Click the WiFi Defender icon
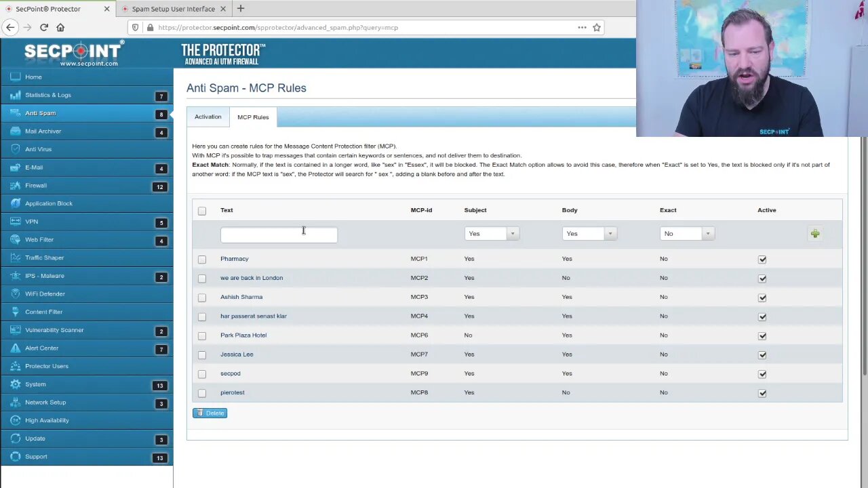This screenshot has height=488, width=868. pos(15,294)
